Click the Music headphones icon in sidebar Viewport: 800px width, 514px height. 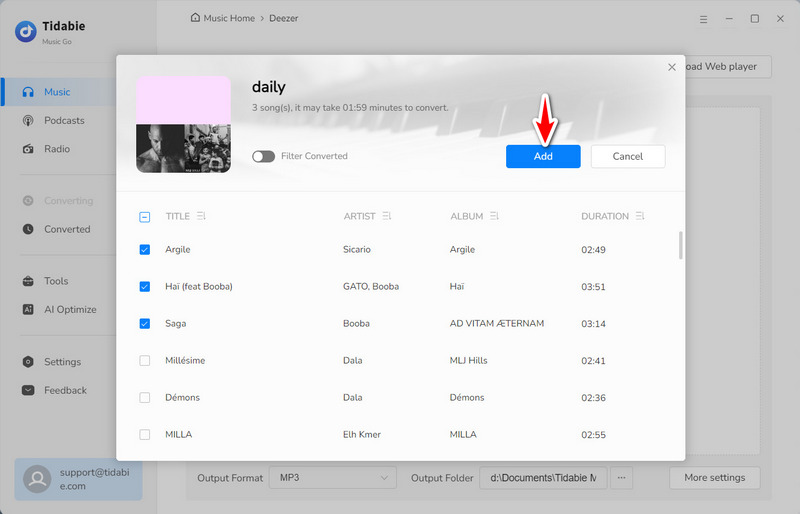tap(28, 92)
